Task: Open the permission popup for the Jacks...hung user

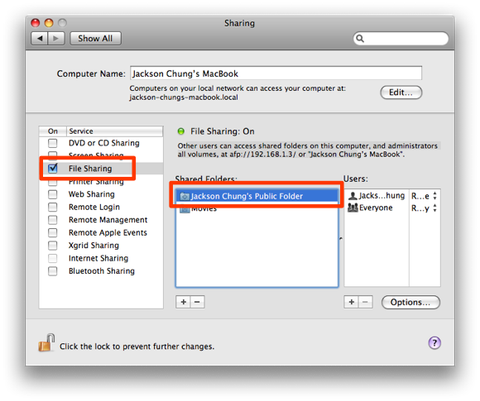Action: coord(424,196)
